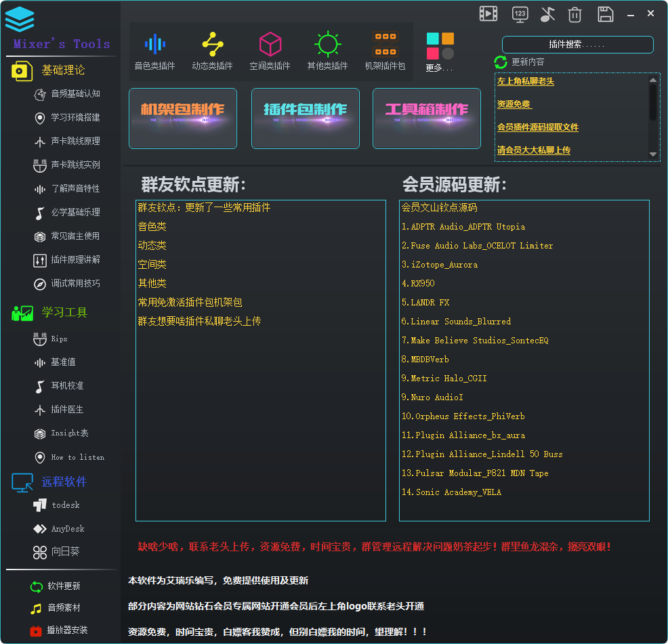Select 10.Orpheus Effects_PhiVerb entry

click(x=463, y=416)
